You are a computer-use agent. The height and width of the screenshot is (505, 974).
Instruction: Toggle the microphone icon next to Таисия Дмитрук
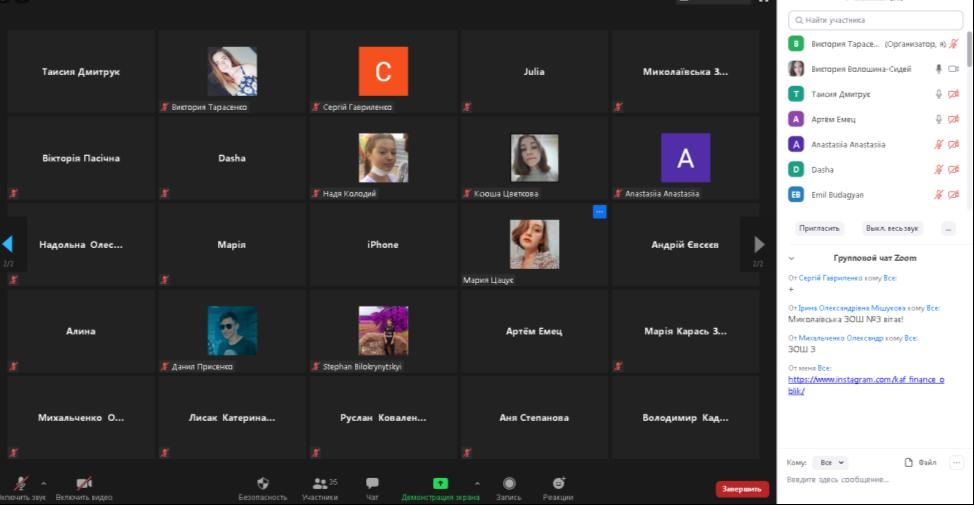938,94
